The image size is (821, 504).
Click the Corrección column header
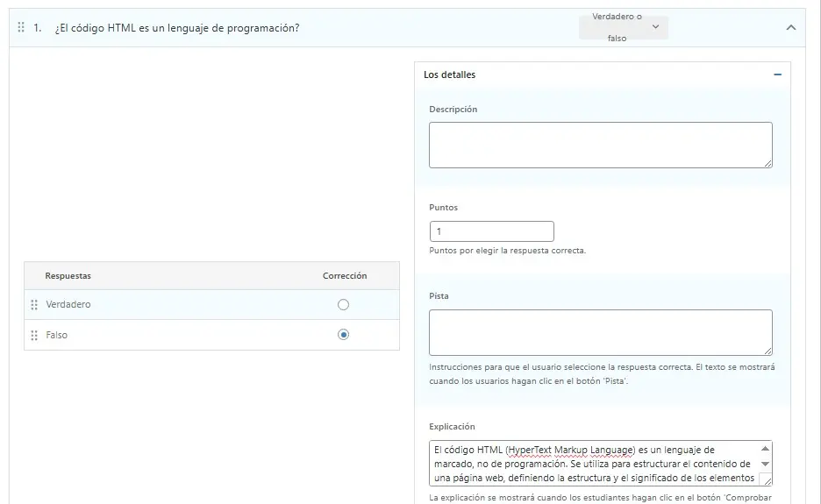click(x=345, y=276)
